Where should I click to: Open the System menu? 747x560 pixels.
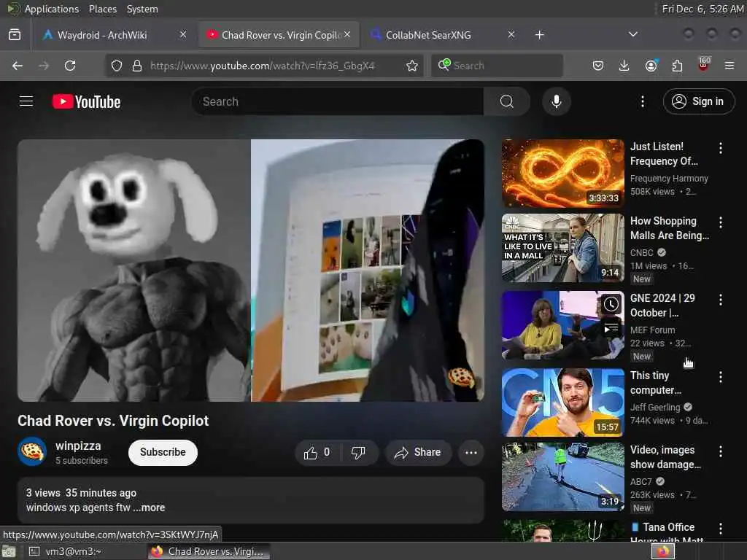(142, 9)
